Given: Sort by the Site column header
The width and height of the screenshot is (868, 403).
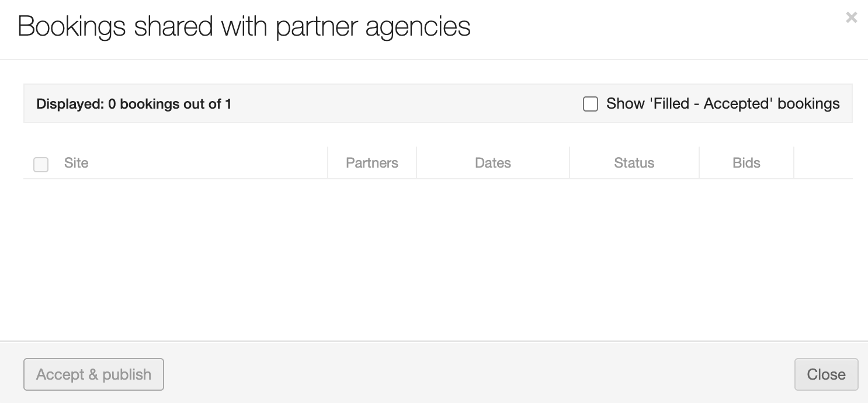Looking at the screenshot, I should [77, 163].
